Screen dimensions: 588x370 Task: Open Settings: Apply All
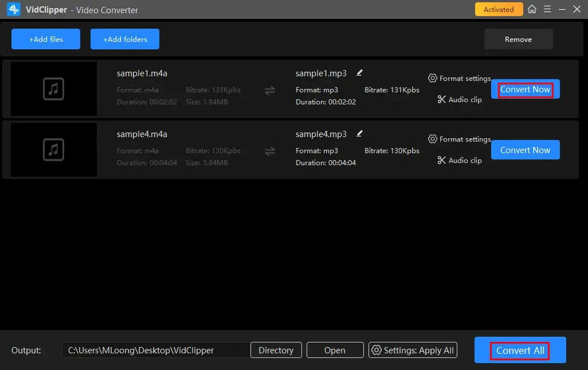click(x=413, y=350)
